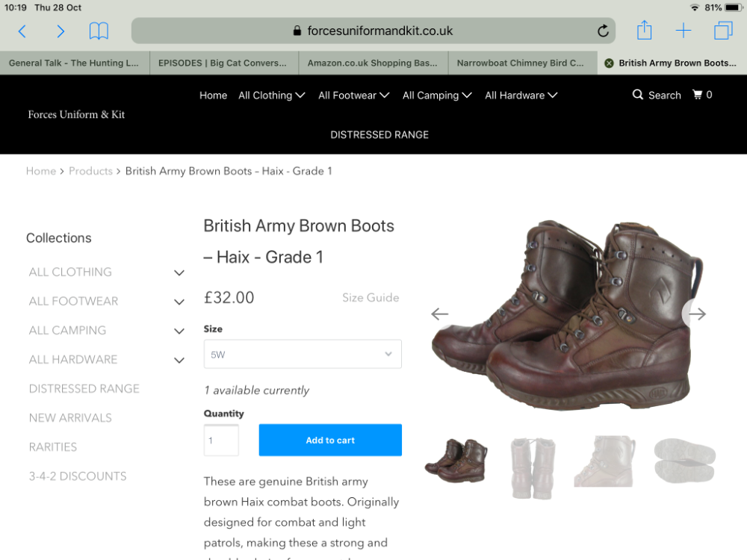The image size is (747, 560).
Task: Close the British Army Brown Boots tab
Action: pyautogui.click(x=609, y=63)
